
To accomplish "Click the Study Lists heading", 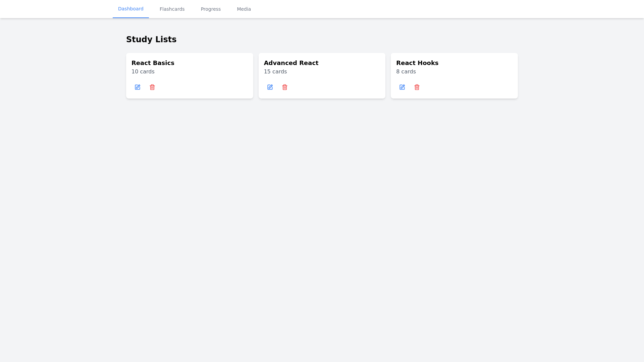I will tap(151, 39).
